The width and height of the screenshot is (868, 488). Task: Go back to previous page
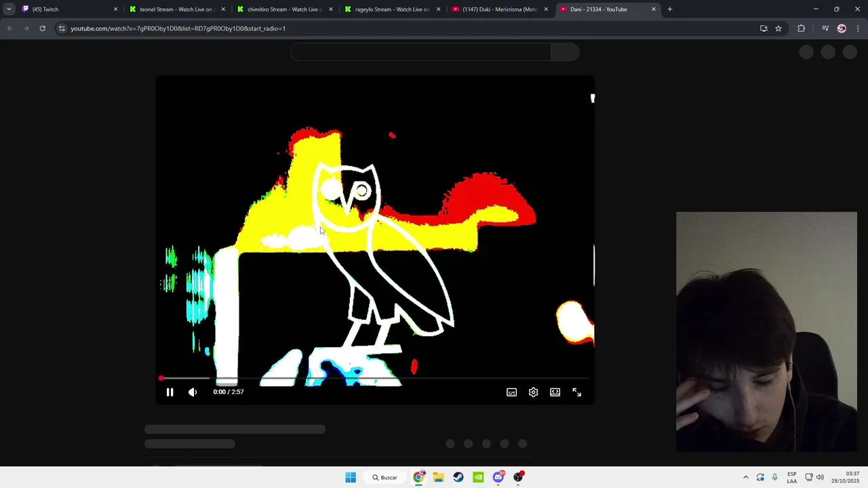point(9,28)
